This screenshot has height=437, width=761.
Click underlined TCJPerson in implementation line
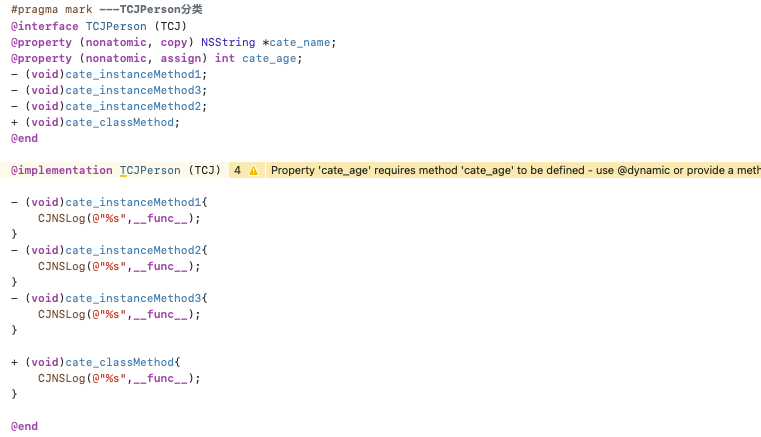point(150,170)
